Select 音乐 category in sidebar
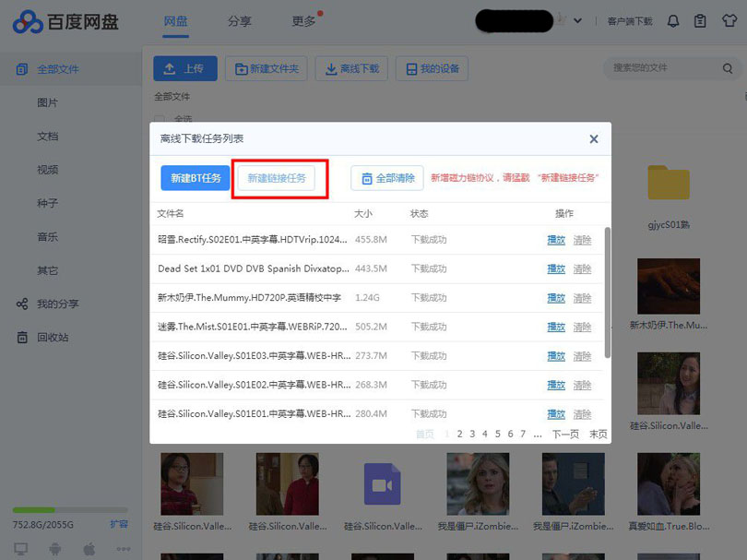The width and height of the screenshot is (747, 560). tap(48, 237)
